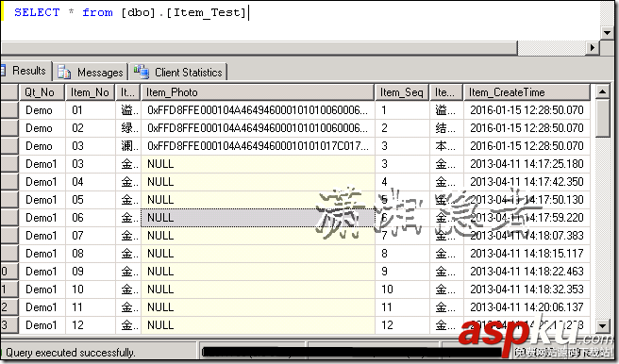619x364 pixels.
Task: Select Item_Seq cell '8'
Action: [402, 254]
